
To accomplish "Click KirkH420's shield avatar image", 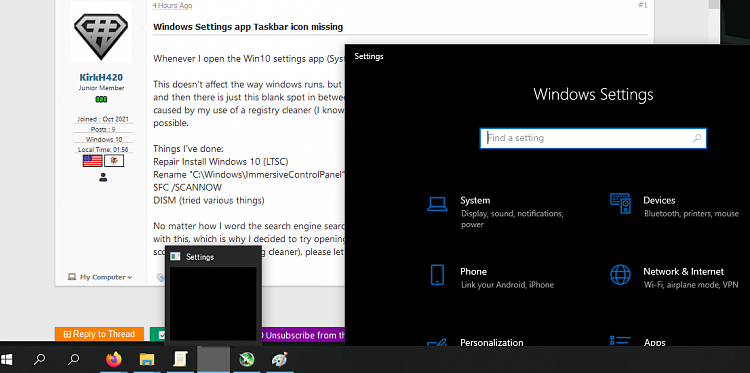I will [x=101, y=33].
